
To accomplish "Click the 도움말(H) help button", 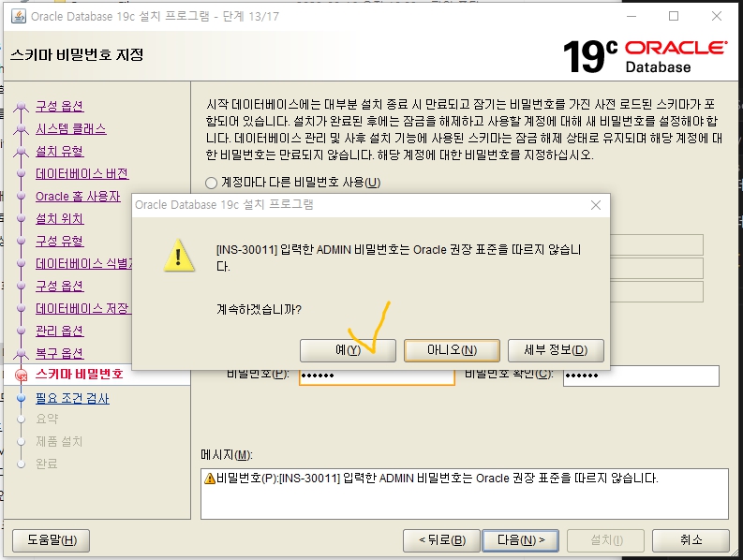I will pyautogui.click(x=52, y=540).
